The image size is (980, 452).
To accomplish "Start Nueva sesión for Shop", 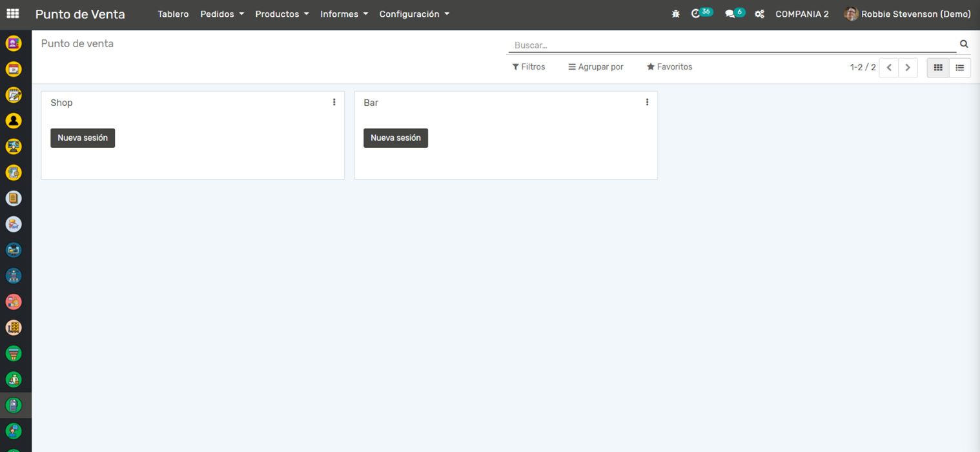I will pyautogui.click(x=83, y=138).
